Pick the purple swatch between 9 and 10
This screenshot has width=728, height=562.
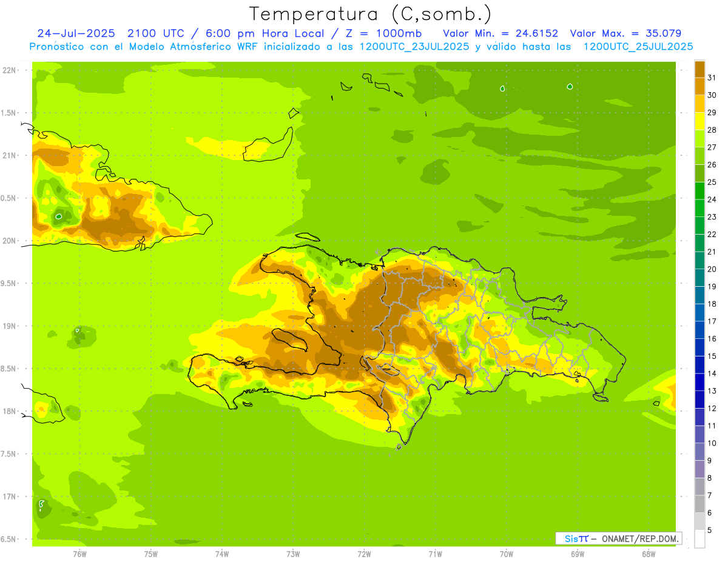[x=699, y=452]
